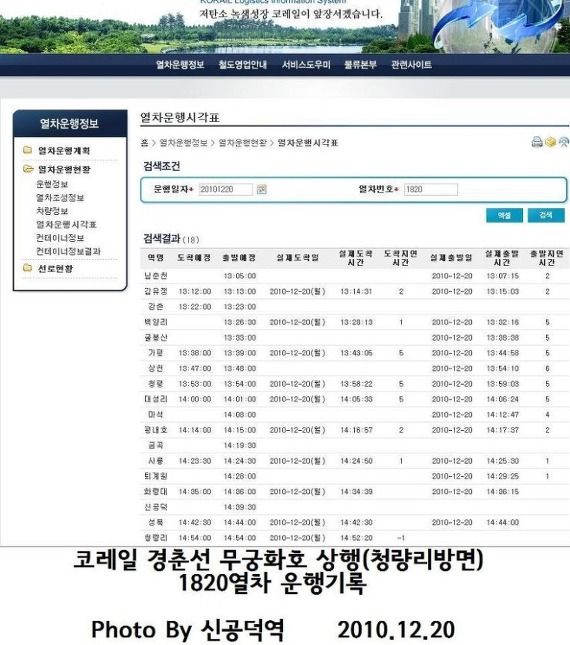Viewport: 570px width, 645px height.
Task: Open the calendar picker next to 운행일자
Action: point(262,189)
